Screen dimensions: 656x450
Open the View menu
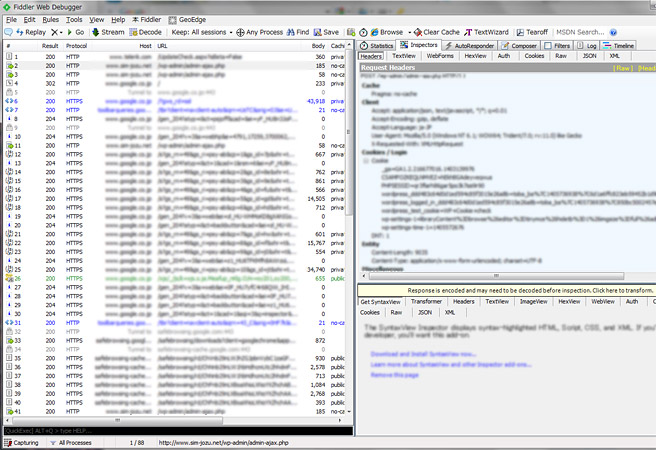click(x=97, y=20)
